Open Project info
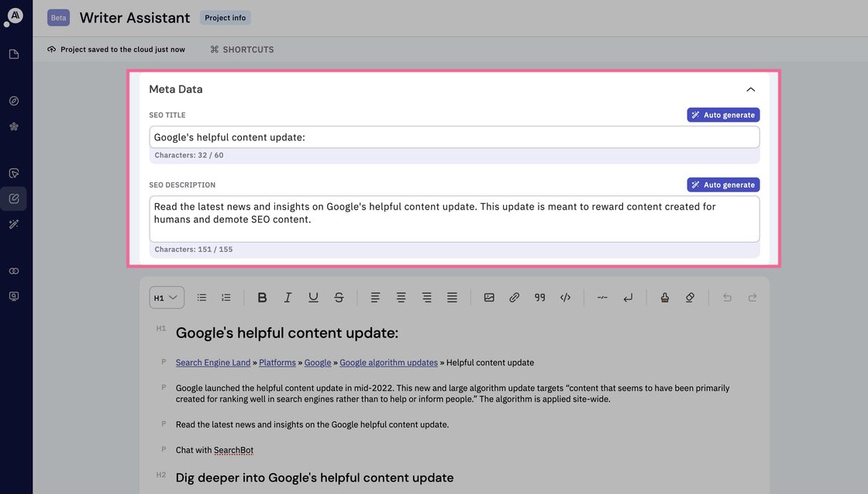 (x=226, y=18)
